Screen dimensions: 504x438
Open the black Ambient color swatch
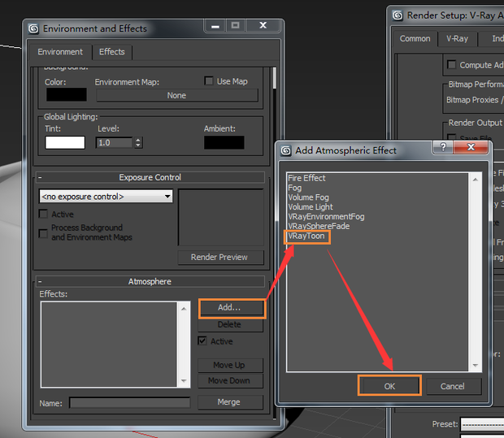[224, 142]
